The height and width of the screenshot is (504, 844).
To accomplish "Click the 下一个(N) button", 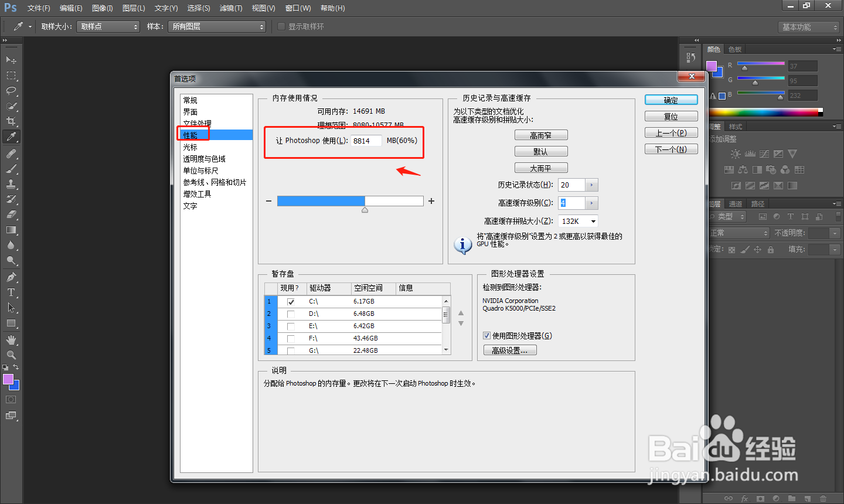I will [671, 149].
